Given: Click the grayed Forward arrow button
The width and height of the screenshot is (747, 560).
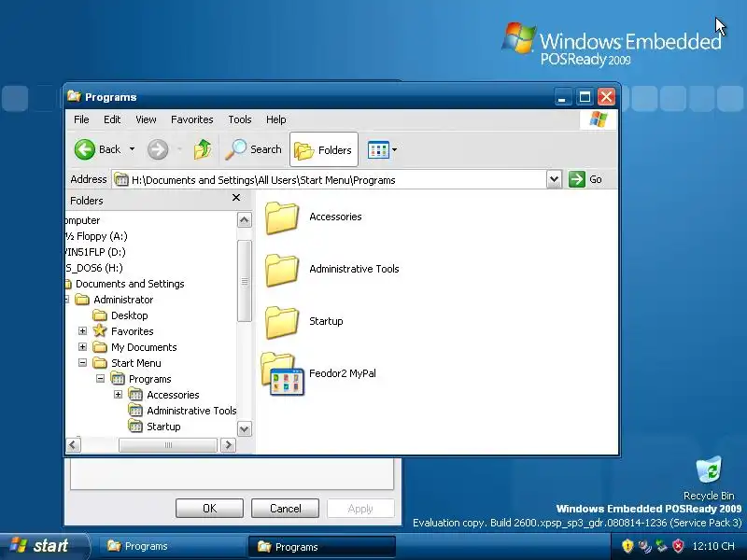Looking at the screenshot, I should tap(157, 149).
